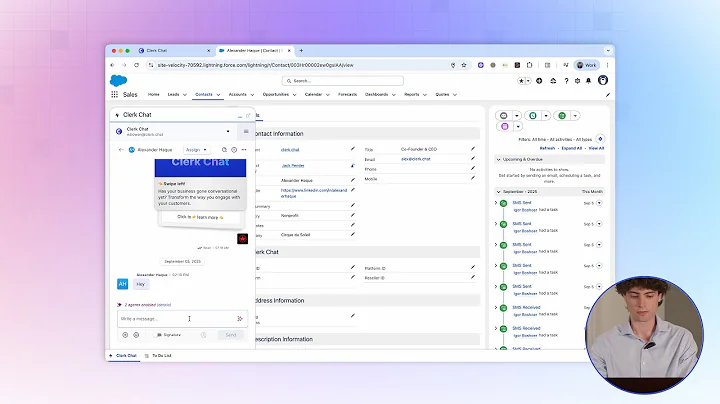Click the Log a Call activity button

(533, 116)
